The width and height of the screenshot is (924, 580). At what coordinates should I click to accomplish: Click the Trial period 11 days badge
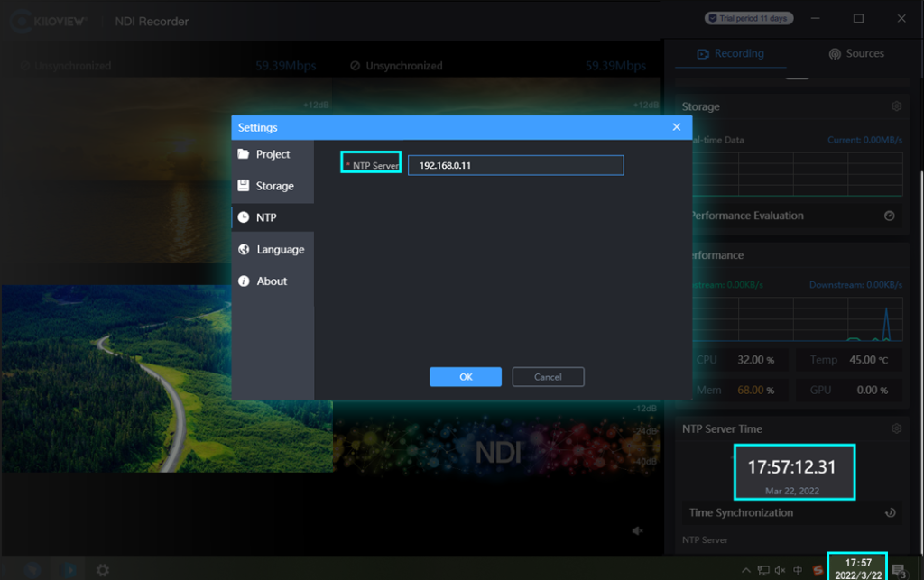click(746, 19)
